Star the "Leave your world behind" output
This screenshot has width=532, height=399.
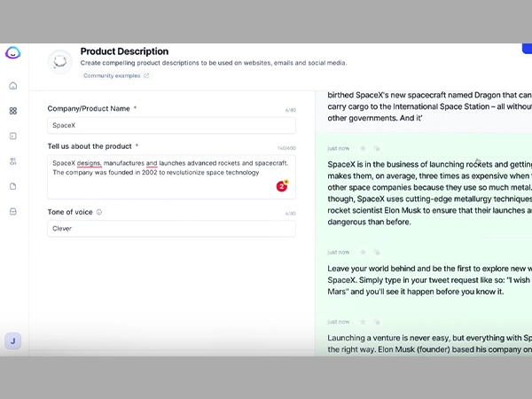[x=363, y=252]
